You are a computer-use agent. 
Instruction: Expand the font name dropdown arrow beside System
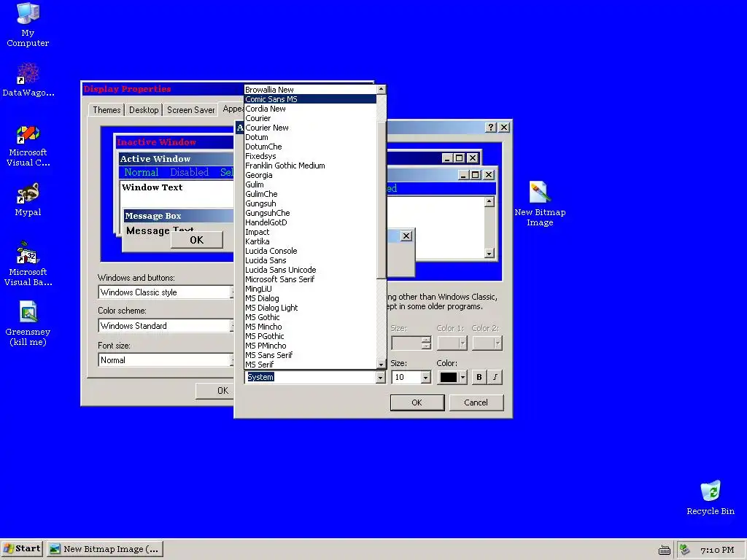tap(380, 377)
